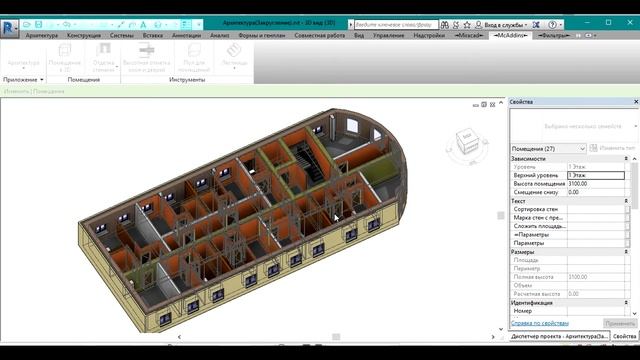Click the binoculars search icon
Screen dimensions: 640x360
[x=445, y=25]
